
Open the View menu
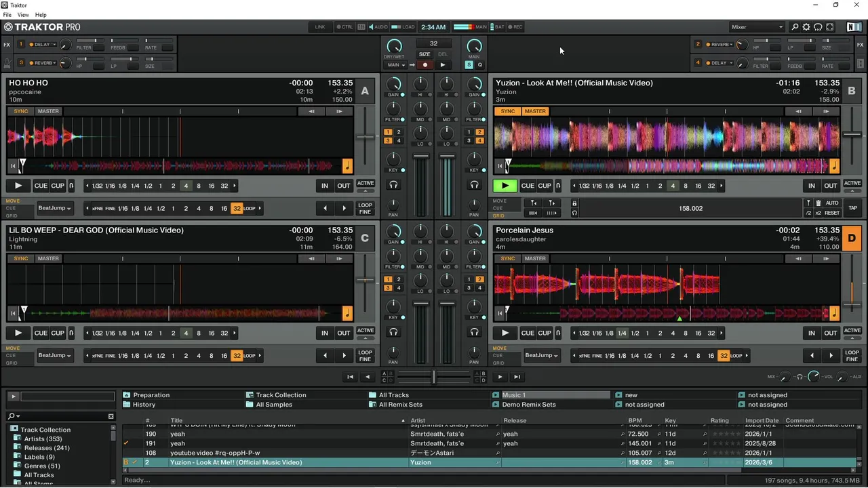(23, 15)
